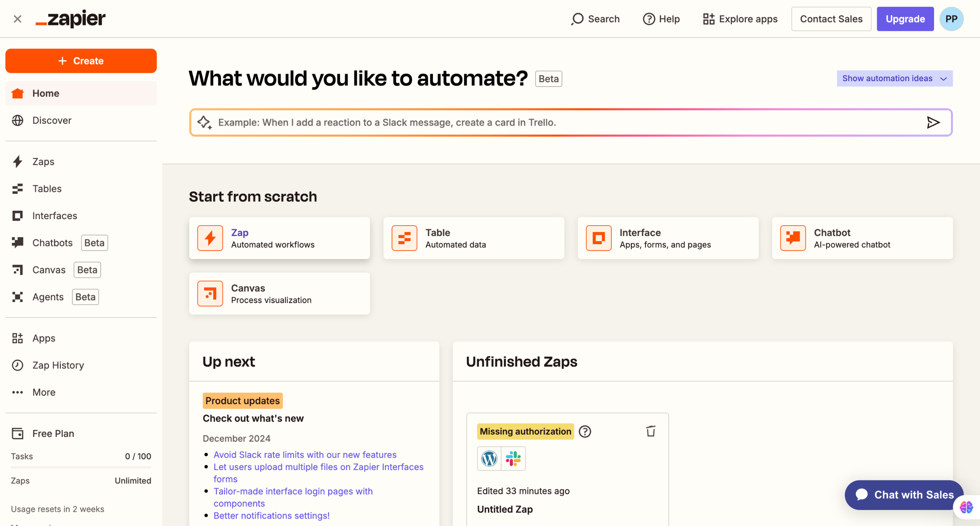
Task: Click the Zap lightning bolt tile icon
Action: (210, 238)
